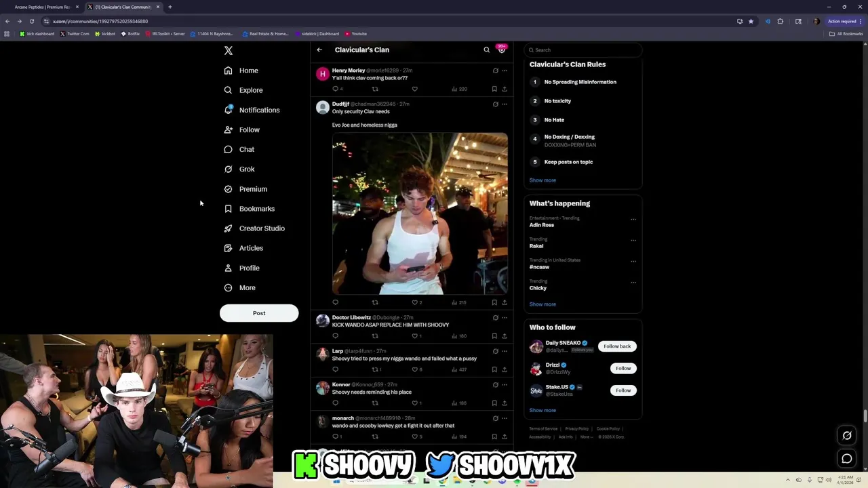The height and width of the screenshot is (488, 868).
Task: Share Konnor's post
Action: (x=505, y=403)
